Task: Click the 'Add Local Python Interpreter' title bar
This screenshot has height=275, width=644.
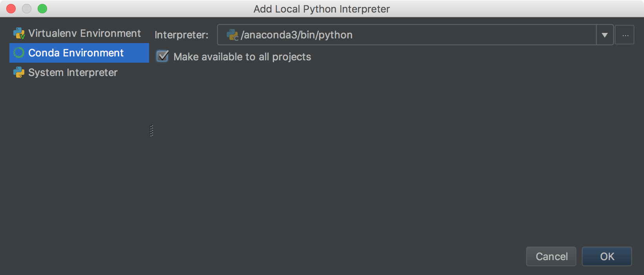Action: pyautogui.click(x=322, y=9)
